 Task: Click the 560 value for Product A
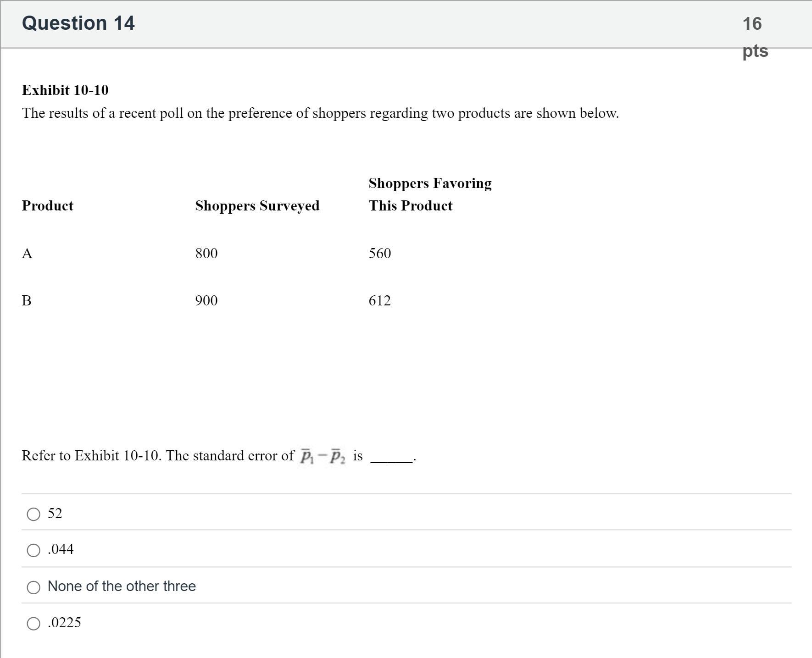click(380, 253)
